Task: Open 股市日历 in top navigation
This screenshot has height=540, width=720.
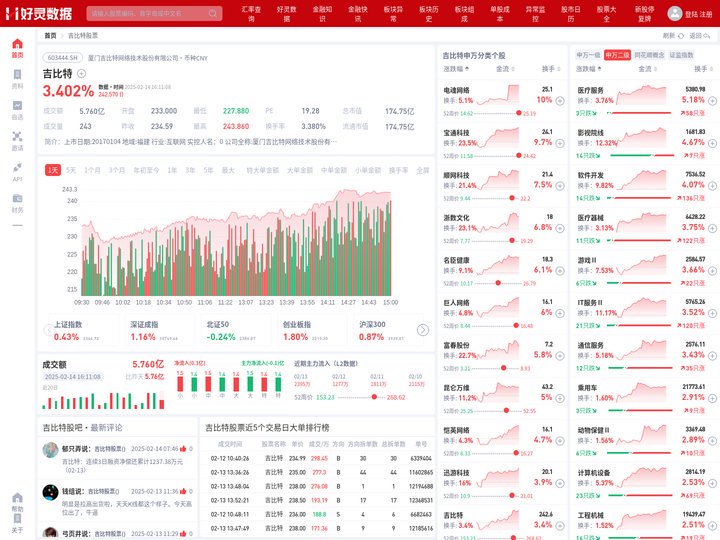Action: coord(571,14)
